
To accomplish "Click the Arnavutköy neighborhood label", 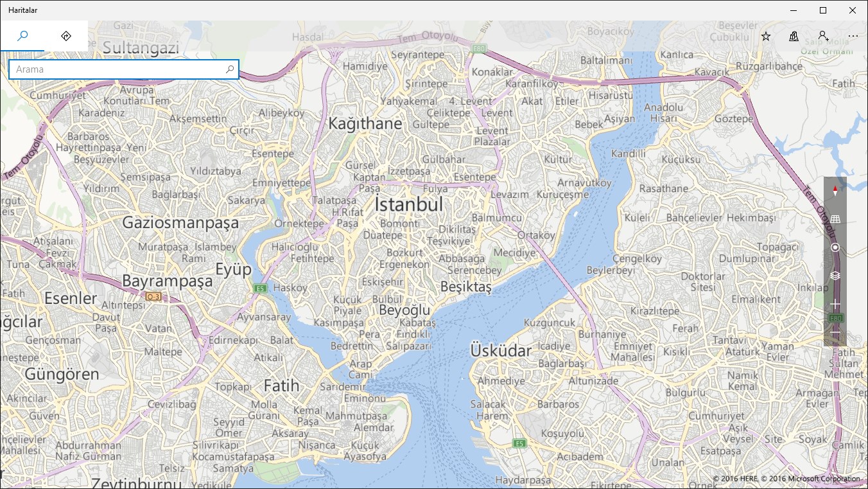I will click(x=585, y=183).
